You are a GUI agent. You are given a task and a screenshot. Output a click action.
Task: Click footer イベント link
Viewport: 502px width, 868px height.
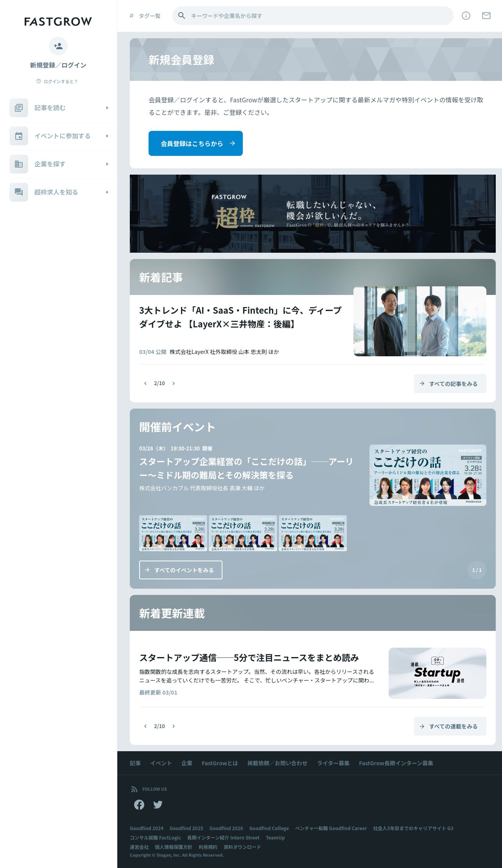click(161, 763)
